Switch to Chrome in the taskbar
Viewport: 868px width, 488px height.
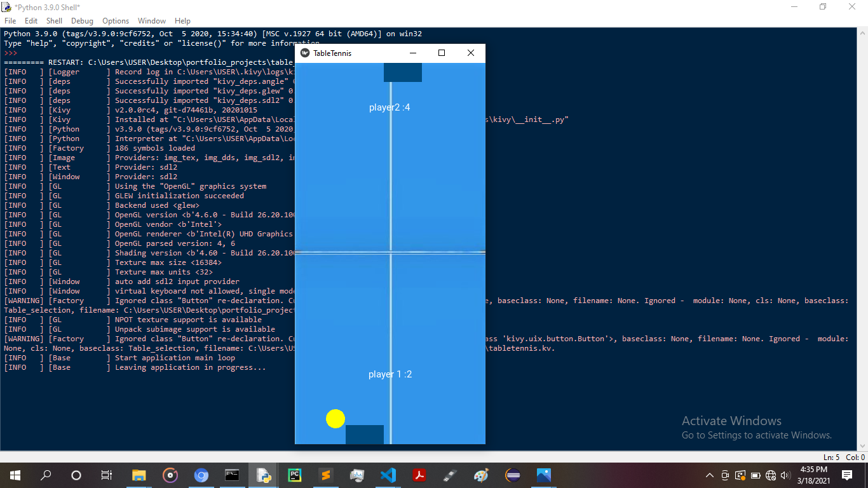click(x=201, y=475)
